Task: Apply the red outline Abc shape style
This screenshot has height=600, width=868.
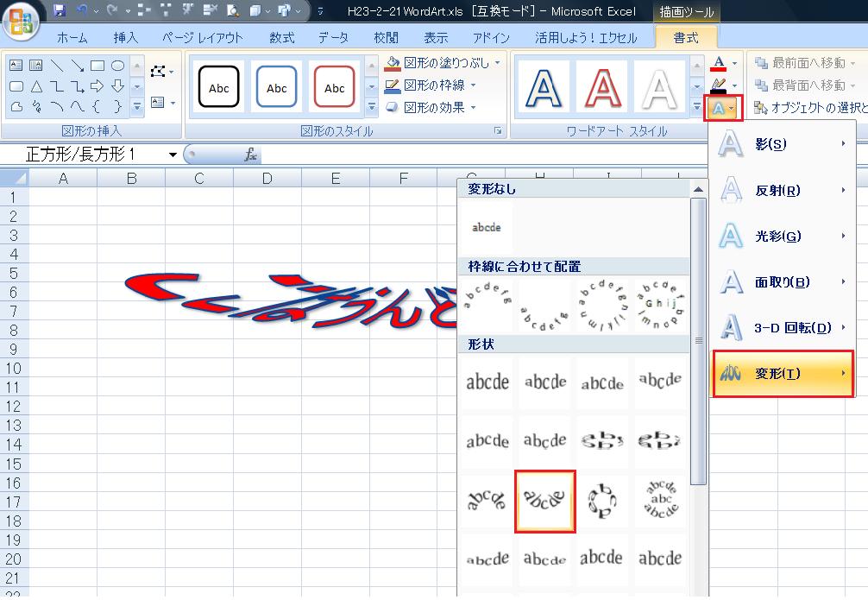Action: point(335,87)
